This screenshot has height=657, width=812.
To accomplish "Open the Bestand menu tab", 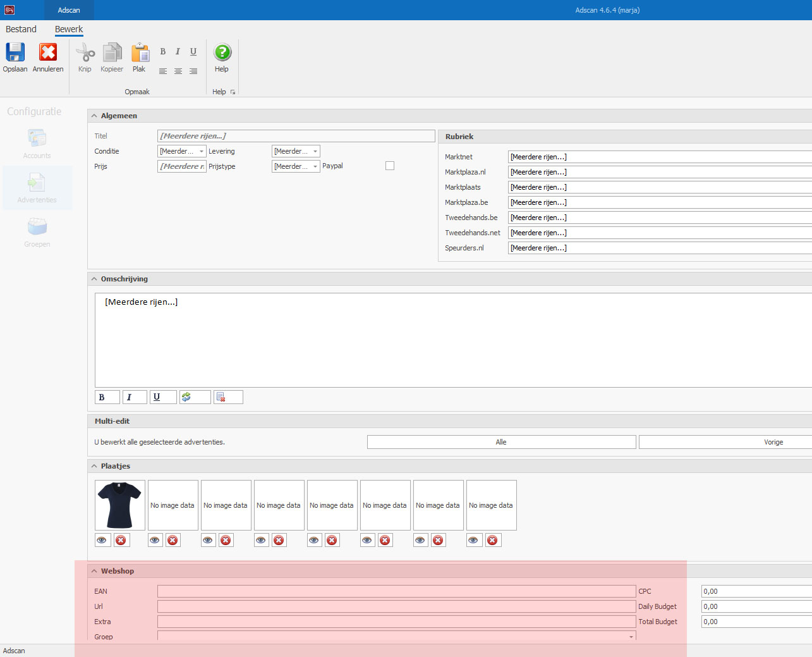I will click(21, 29).
